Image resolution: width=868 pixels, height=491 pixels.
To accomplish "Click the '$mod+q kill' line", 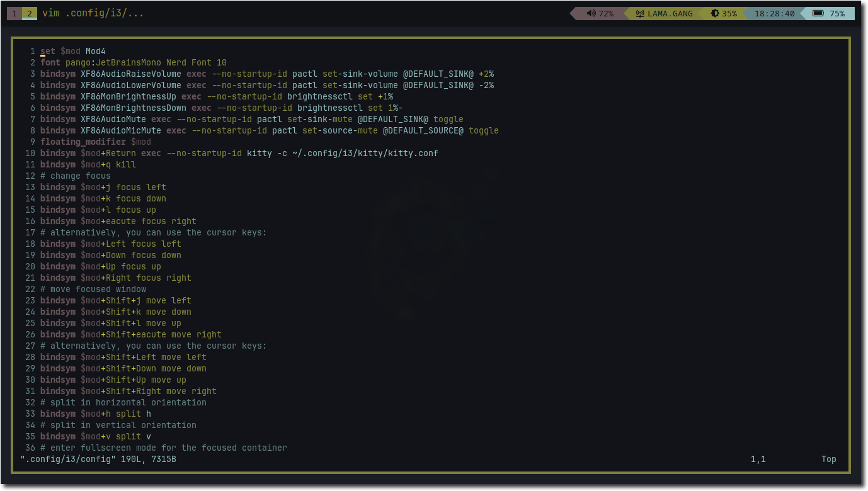I will pos(88,164).
